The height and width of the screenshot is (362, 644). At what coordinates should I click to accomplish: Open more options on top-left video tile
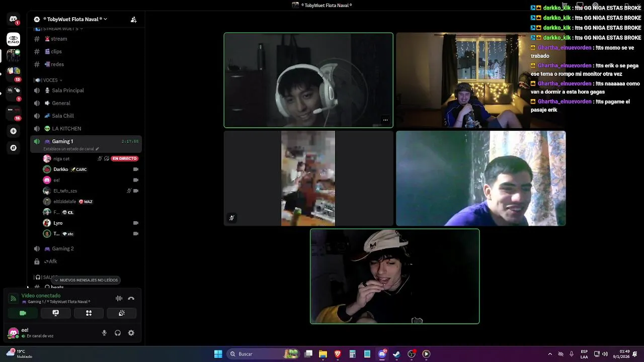(x=385, y=120)
